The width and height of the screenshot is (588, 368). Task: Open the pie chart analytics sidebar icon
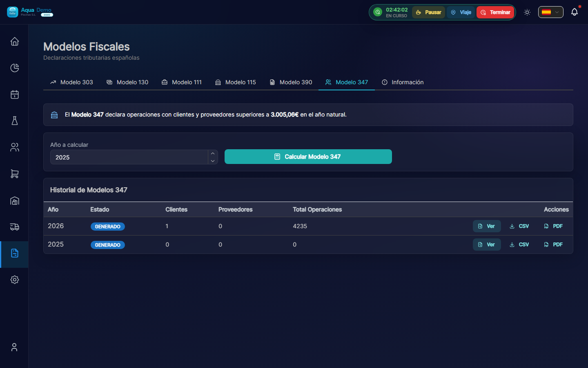tap(15, 68)
